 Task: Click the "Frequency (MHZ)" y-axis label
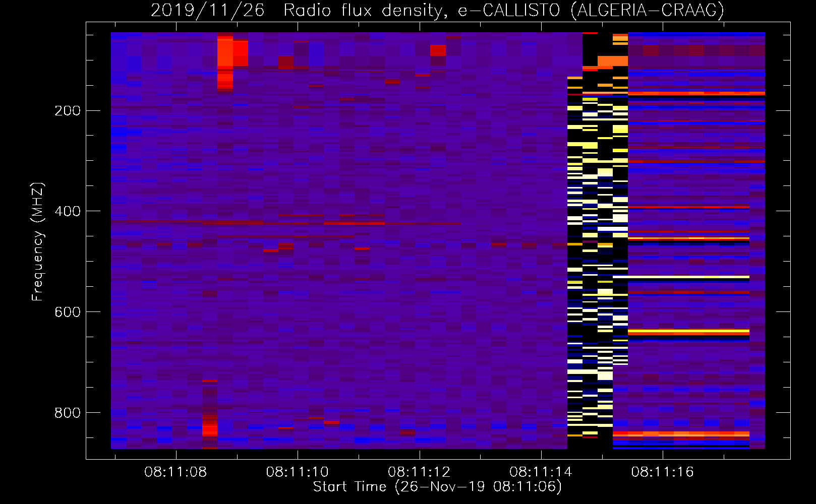(x=38, y=241)
